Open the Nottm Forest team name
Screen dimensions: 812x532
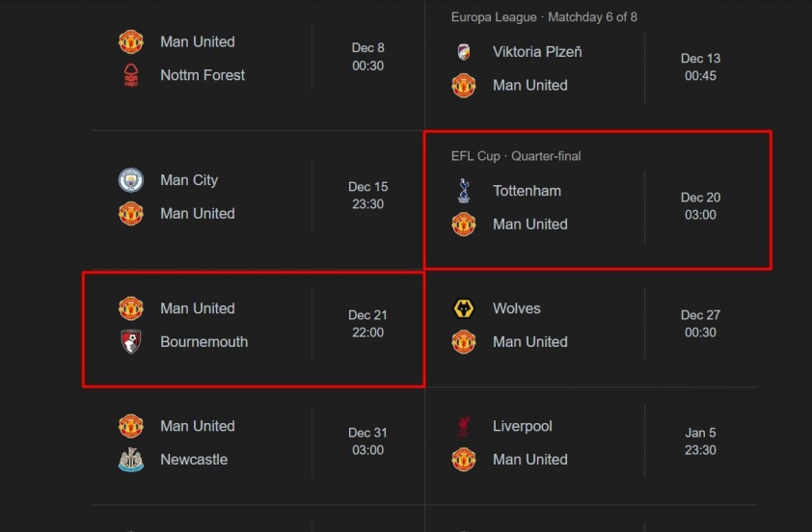pos(203,75)
